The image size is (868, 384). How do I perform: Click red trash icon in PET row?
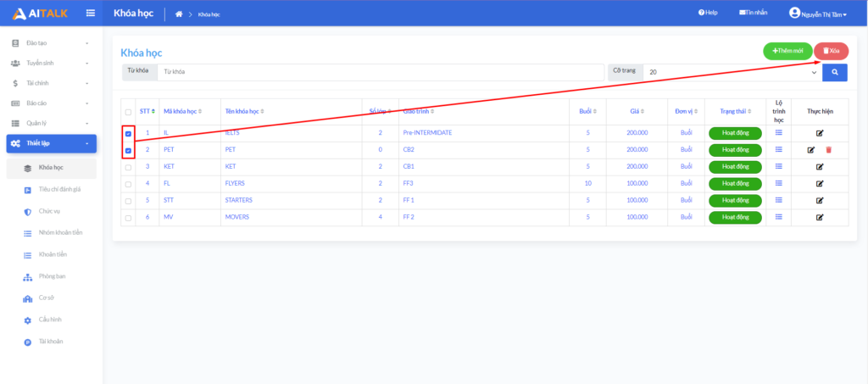828,150
